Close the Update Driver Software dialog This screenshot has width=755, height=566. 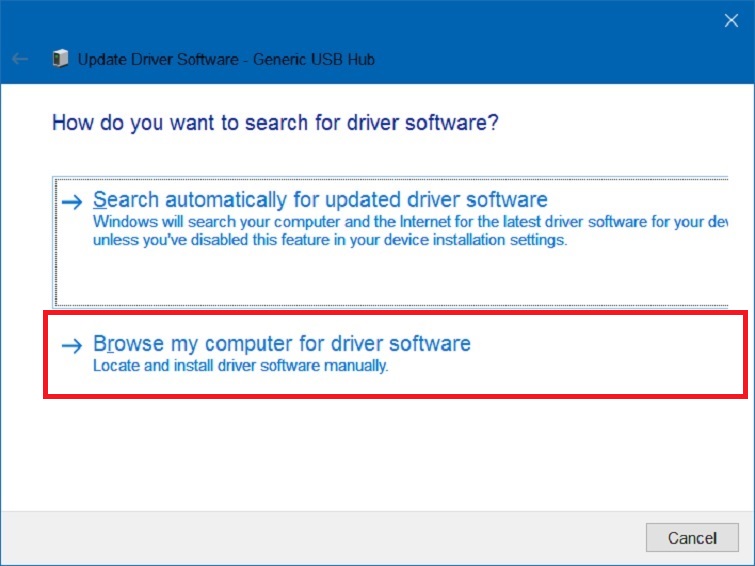click(731, 20)
